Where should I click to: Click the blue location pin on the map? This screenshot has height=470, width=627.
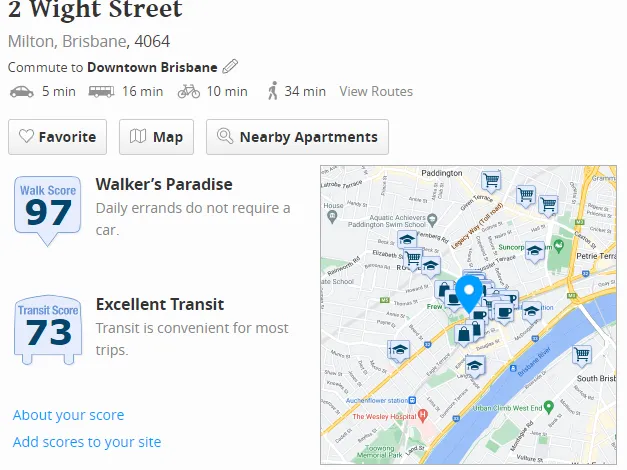[x=467, y=294]
